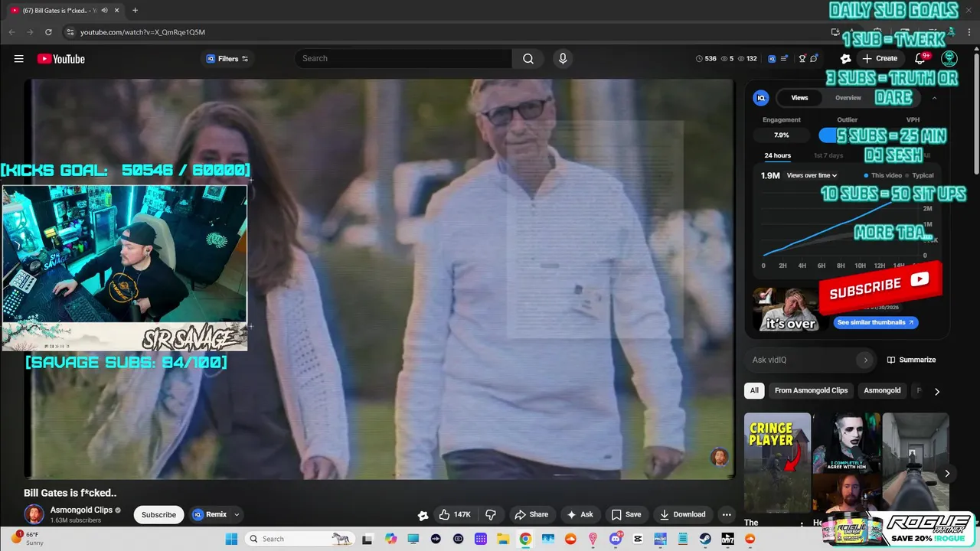
Task: Switch to vidIQ Views tab
Action: coord(799,98)
